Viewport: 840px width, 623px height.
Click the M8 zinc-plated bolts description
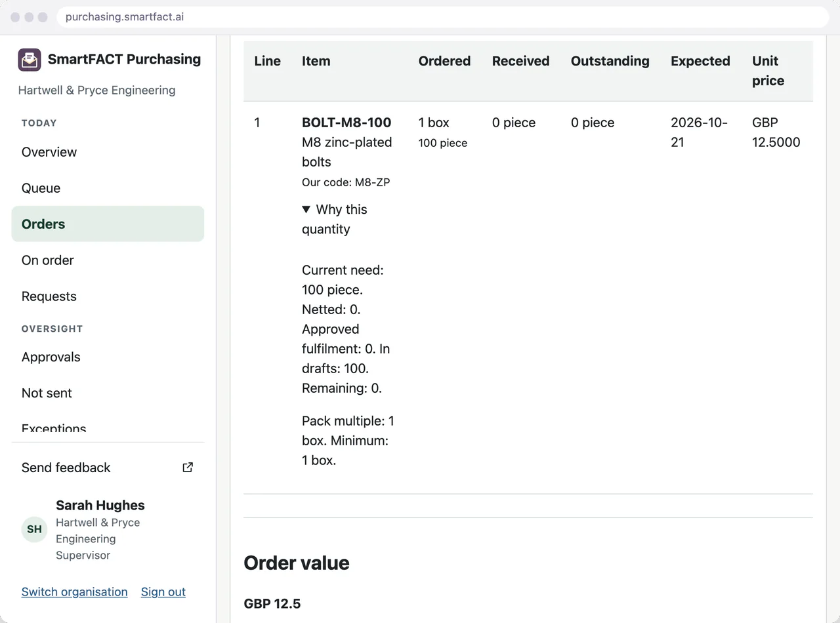[x=346, y=152]
